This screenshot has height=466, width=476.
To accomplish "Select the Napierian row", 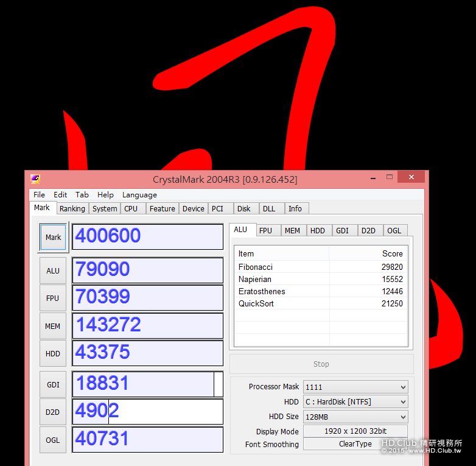I will tap(321, 279).
